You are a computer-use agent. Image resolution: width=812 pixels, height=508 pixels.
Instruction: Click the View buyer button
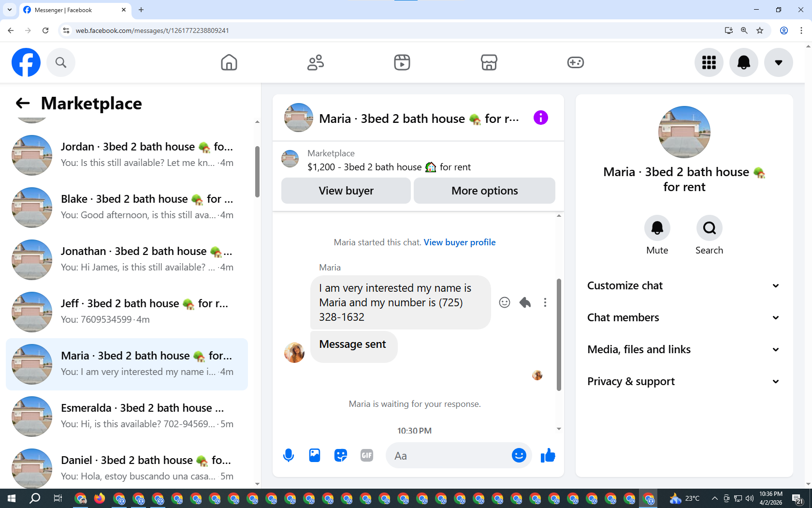[346, 191]
